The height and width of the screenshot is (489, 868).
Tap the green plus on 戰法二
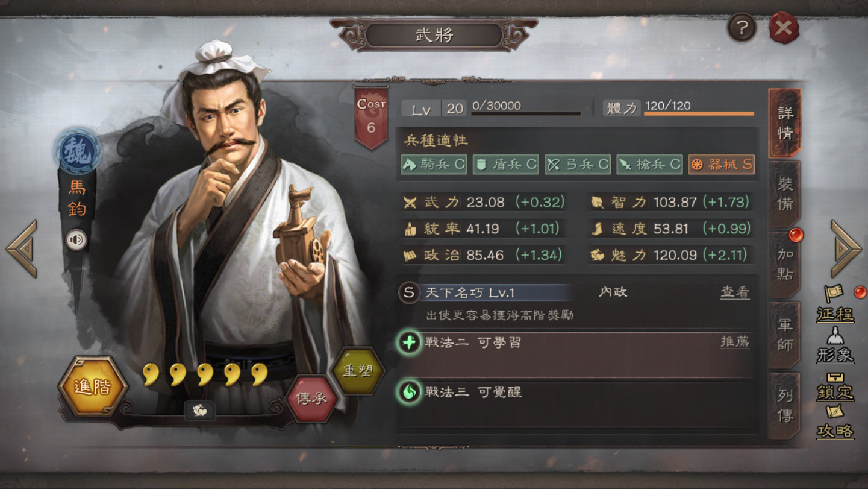click(x=409, y=343)
